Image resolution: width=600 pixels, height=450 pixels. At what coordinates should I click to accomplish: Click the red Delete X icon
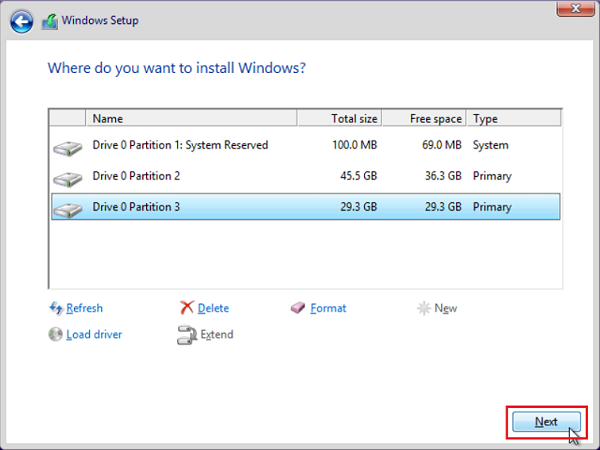186,308
